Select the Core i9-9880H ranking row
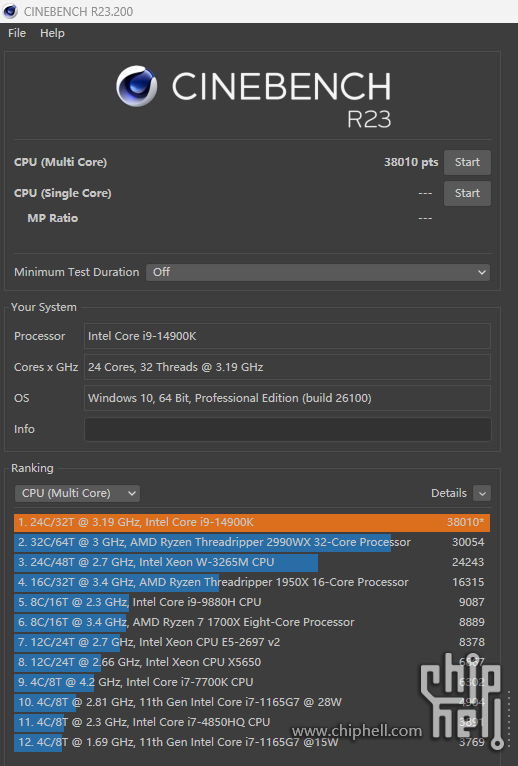This screenshot has height=766, width=518. click(x=252, y=602)
